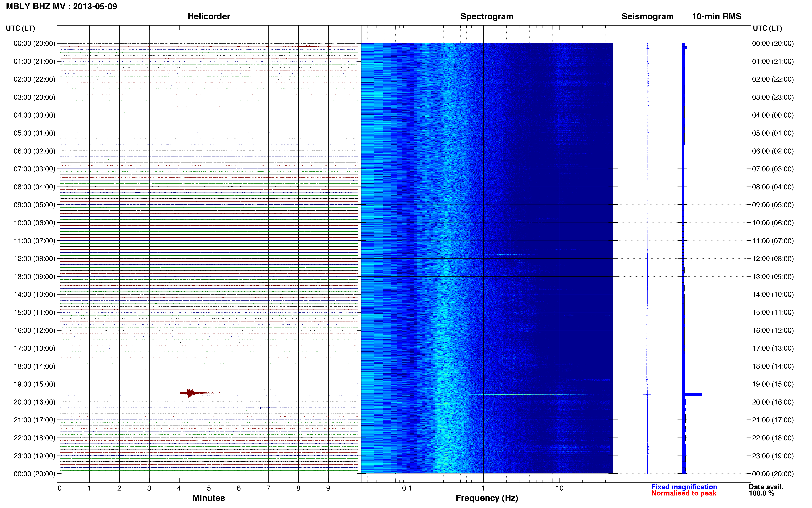
Task: Click the '10' tick on the Frequency axis
Action: click(x=559, y=488)
